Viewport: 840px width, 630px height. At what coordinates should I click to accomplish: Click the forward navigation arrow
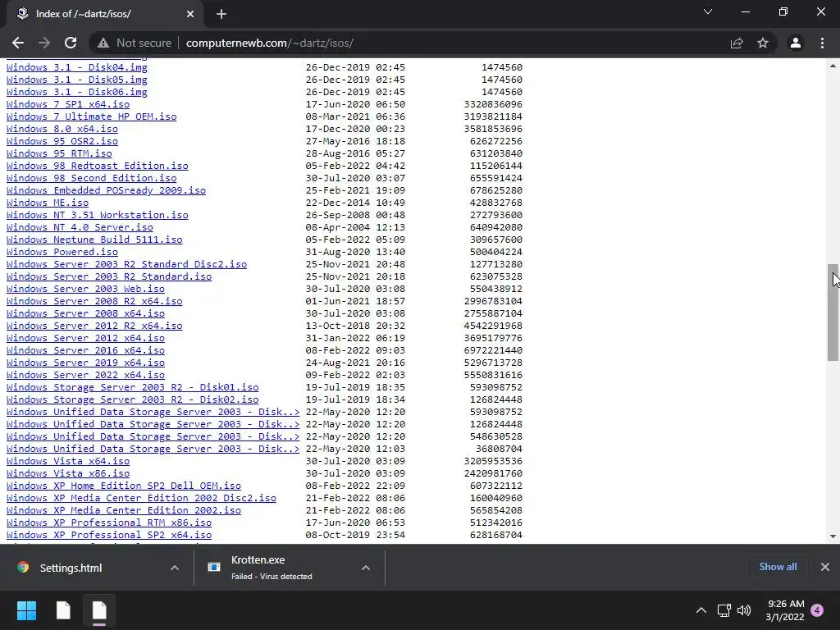[44, 43]
